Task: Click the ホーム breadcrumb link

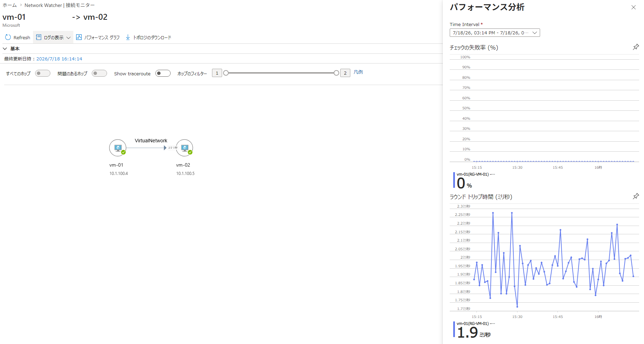Action: click(x=9, y=5)
